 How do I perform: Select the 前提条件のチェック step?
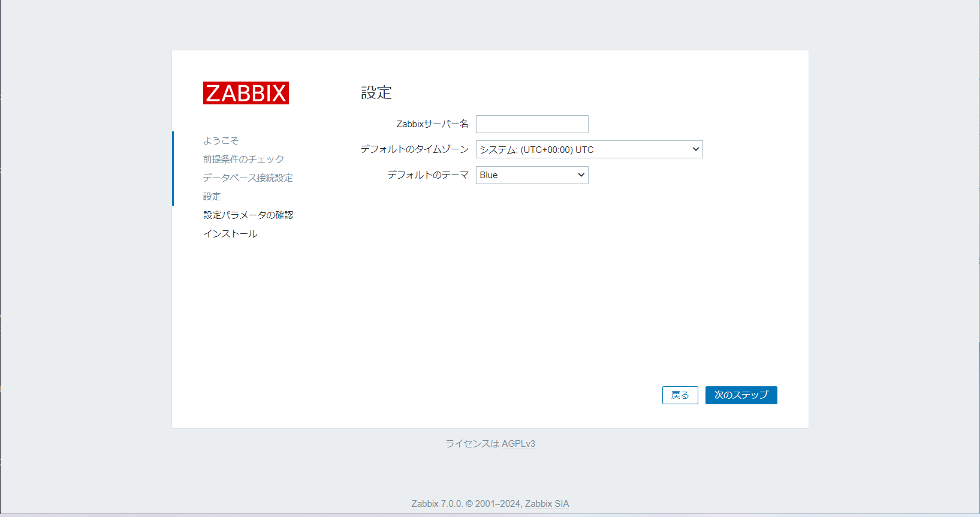[x=243, y=159]
